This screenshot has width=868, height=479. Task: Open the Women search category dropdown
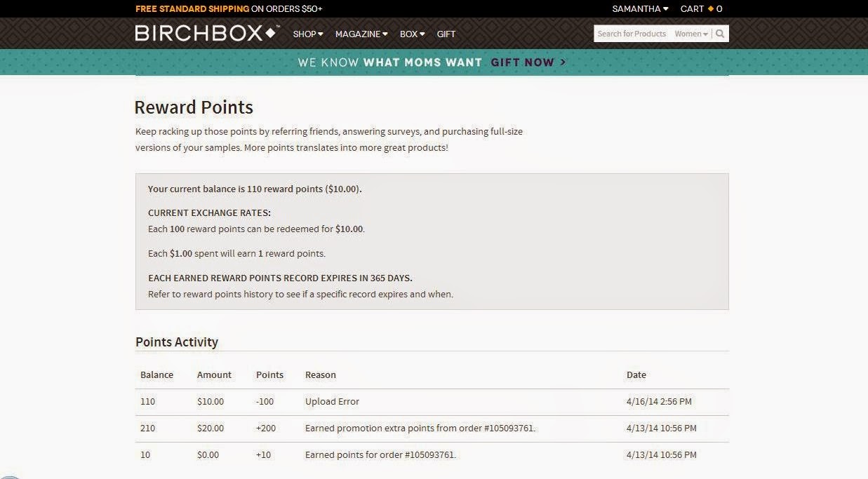691,34
